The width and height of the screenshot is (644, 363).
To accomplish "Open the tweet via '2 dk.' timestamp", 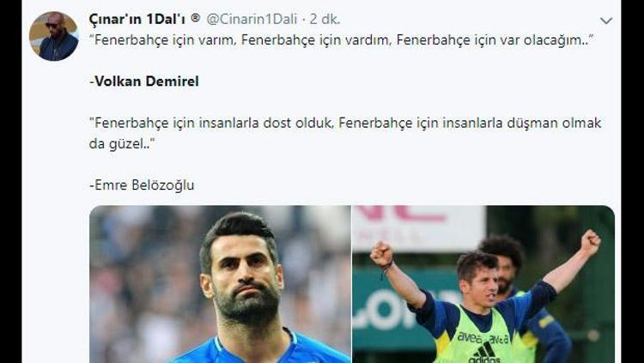I will click(x=325, y=19).
